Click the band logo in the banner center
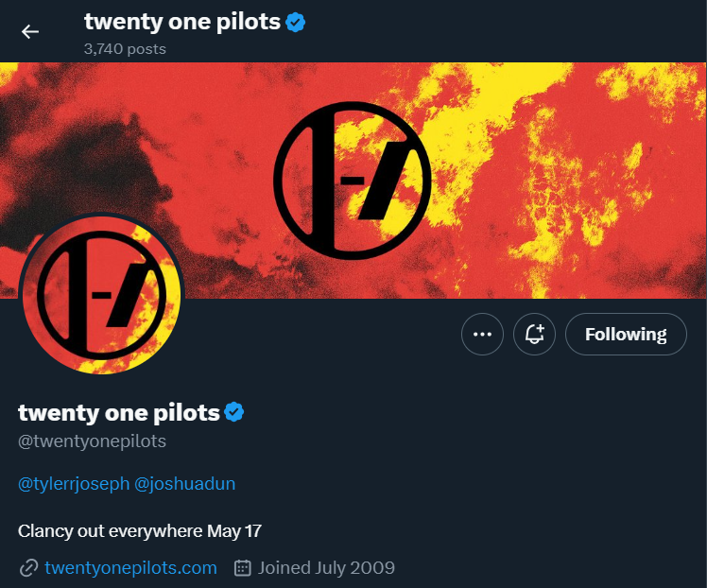 [x=353, y=180]
